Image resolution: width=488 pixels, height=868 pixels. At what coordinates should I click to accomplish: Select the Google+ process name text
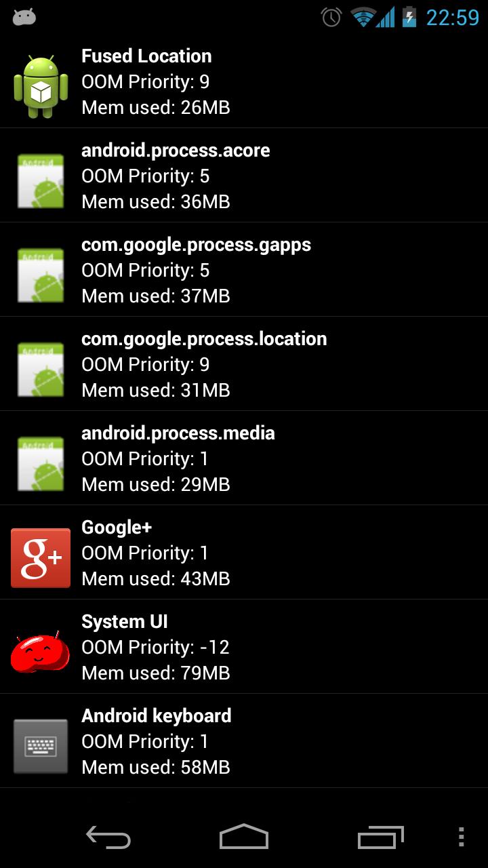click(117, 527)
